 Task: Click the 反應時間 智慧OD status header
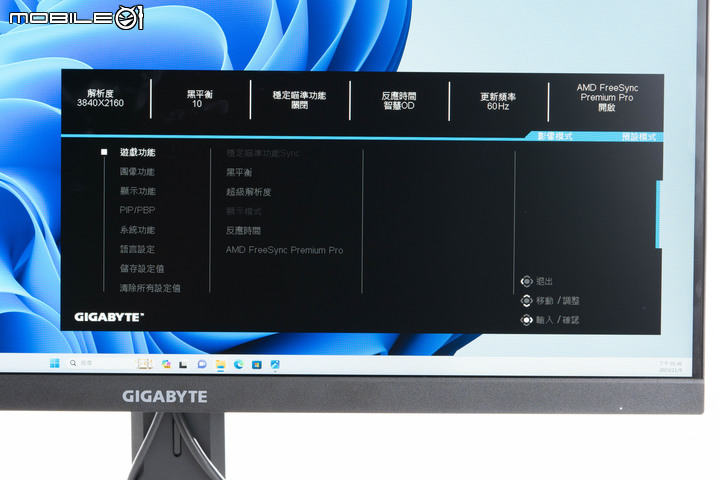coord(399,101)
